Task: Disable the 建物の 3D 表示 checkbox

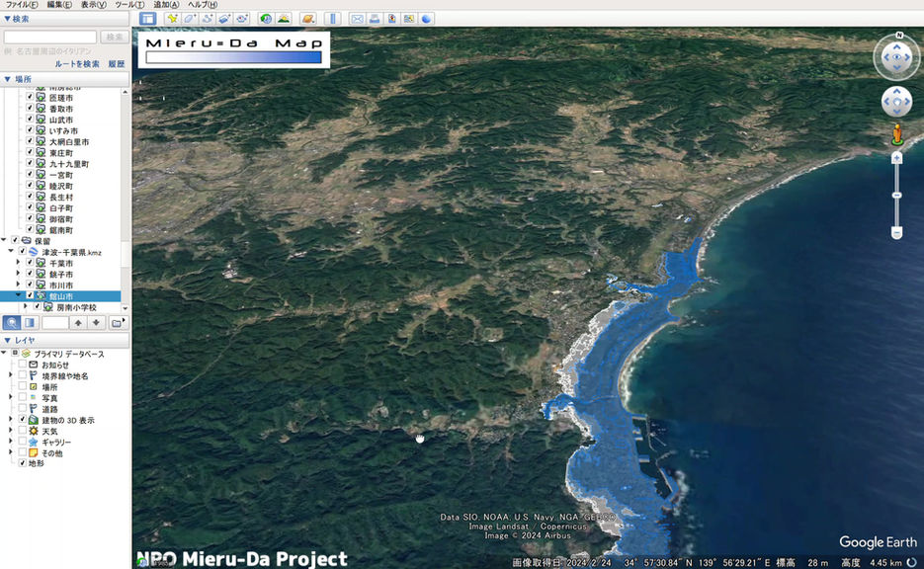Action: (x=23, y=420)
